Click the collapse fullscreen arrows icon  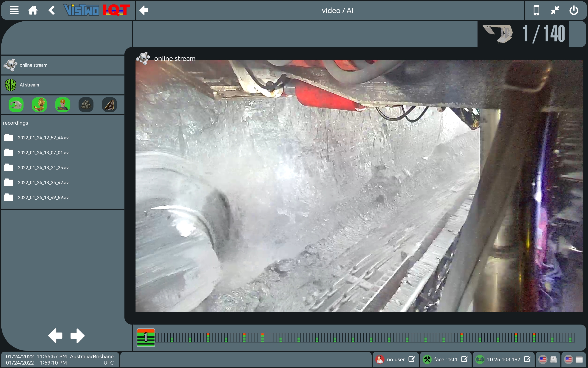point(555,11)
